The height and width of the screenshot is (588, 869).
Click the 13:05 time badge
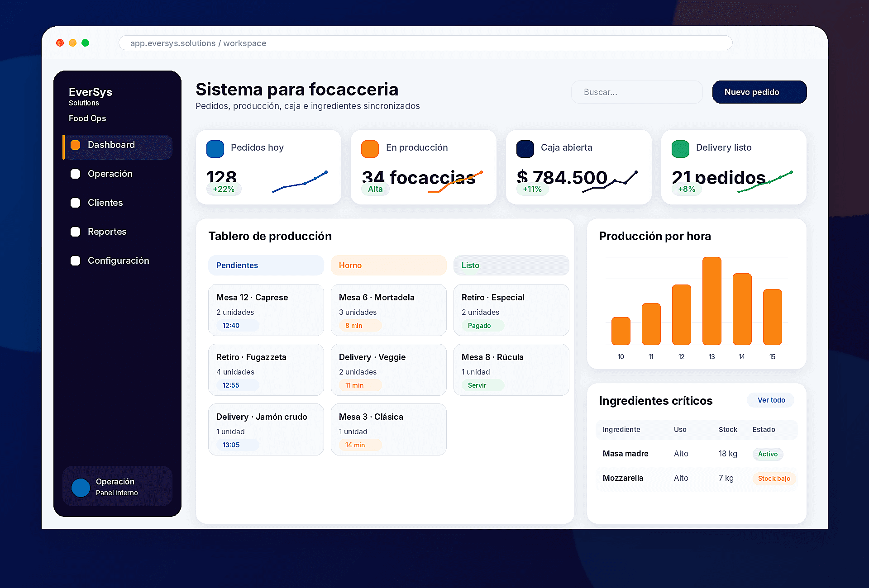coord(238,445)
